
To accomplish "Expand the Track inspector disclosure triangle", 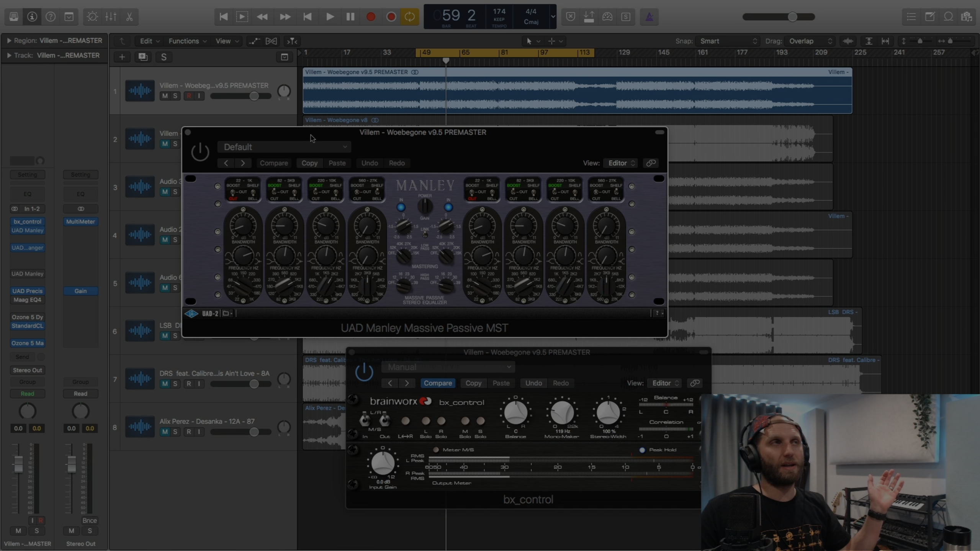I will pyautogui.click(x=8, y=56).
